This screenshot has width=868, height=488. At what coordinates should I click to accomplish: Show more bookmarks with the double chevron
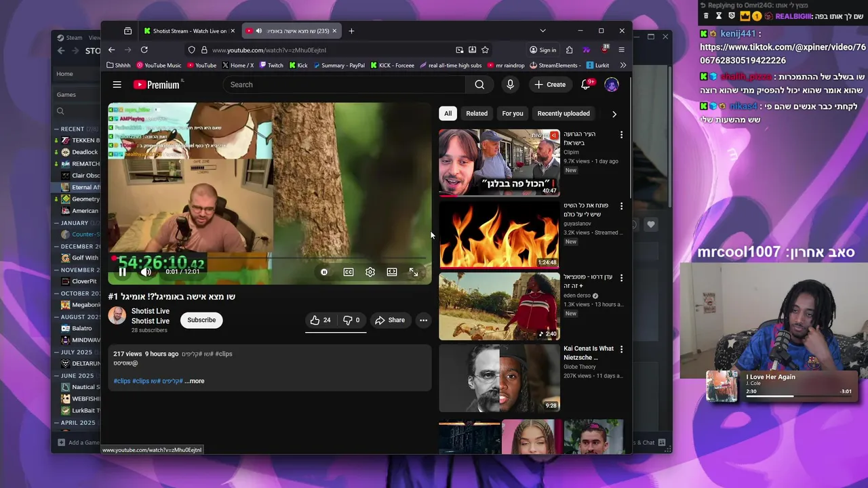623,65
